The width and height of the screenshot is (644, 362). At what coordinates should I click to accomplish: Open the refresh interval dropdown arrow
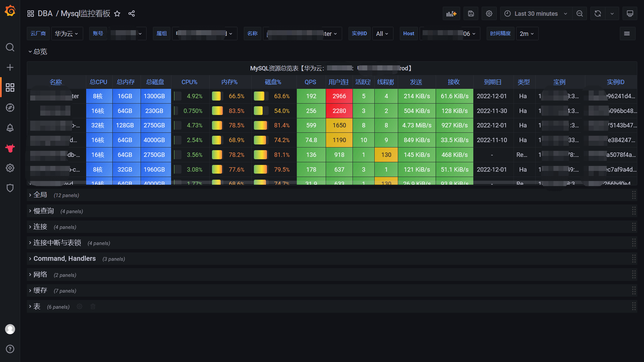(x=612, y=14)
